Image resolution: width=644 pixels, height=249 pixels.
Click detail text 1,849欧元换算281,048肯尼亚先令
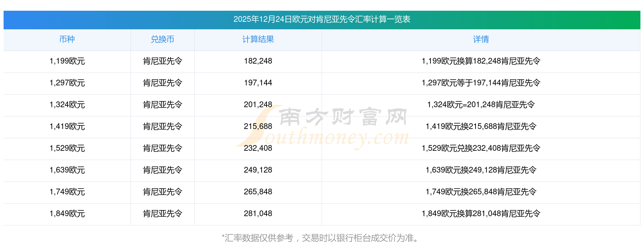coord(481,214)
